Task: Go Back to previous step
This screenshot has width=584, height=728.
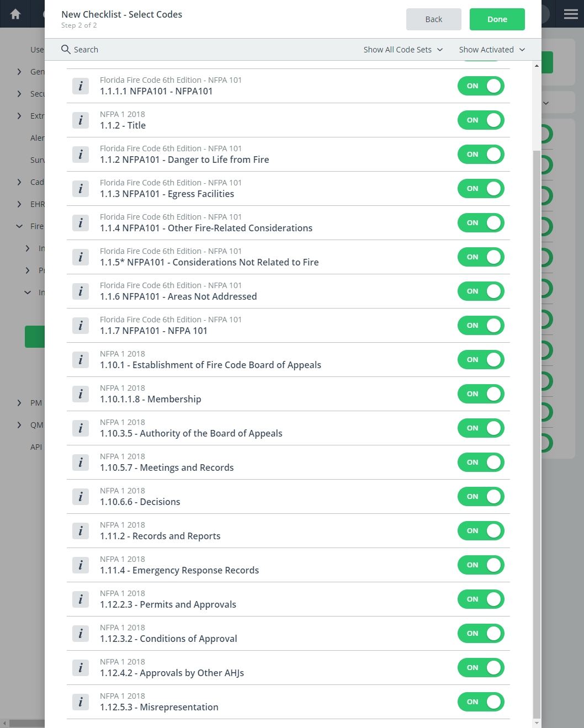Action: click(x=434, y=19)
